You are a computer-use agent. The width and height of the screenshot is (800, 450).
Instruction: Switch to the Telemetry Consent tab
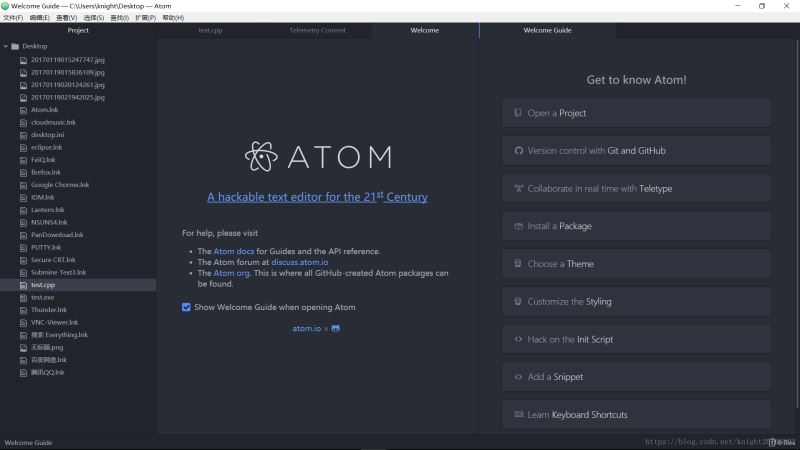317,31
